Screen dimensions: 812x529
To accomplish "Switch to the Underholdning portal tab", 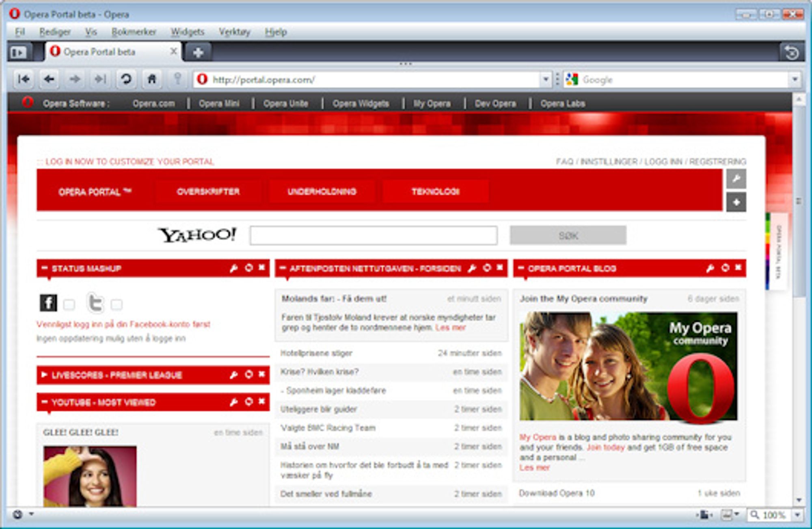I will click(x=322, y=191).
